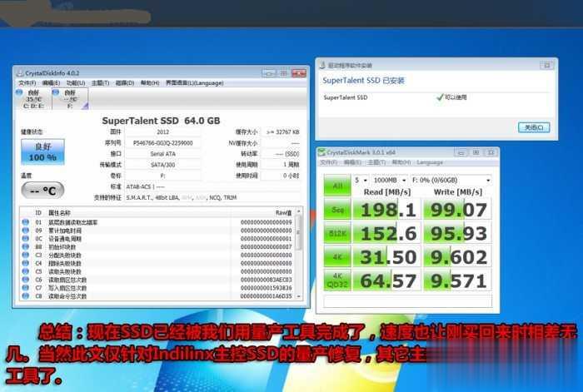The image size is (583, 392).
Task: Click the -- °C temperature button
Action: pyautogui.click(x=42, y=191)
